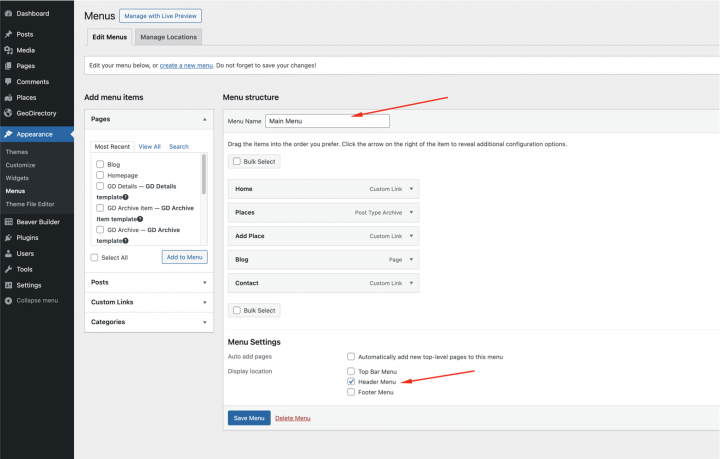Image resolution: width=720 pixels, height=459 pixels.
Task: Click the Save Menu button
Action: (249, 418)
